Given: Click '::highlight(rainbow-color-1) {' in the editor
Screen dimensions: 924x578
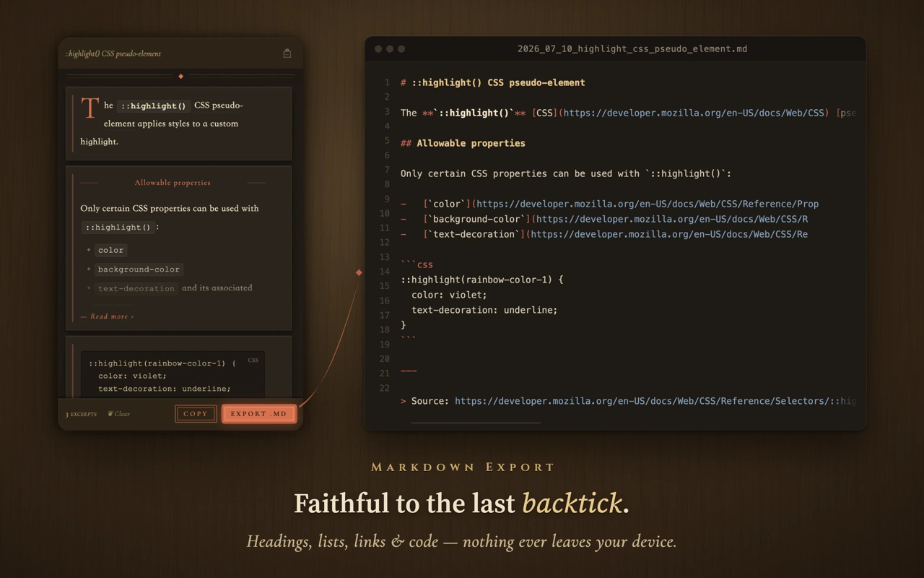Looking at the screenshot, I should click(x=481, y=280).
